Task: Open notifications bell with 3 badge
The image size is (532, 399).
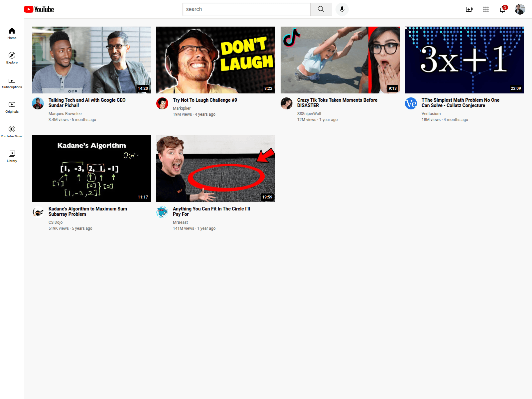Action: click(x=503, y=9)
